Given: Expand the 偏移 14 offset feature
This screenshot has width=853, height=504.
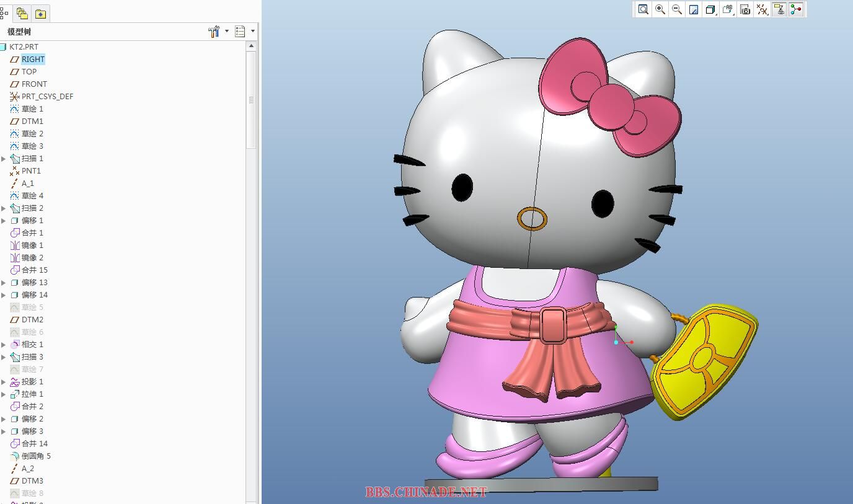Looking at the screenshot, I should (4, 295).
